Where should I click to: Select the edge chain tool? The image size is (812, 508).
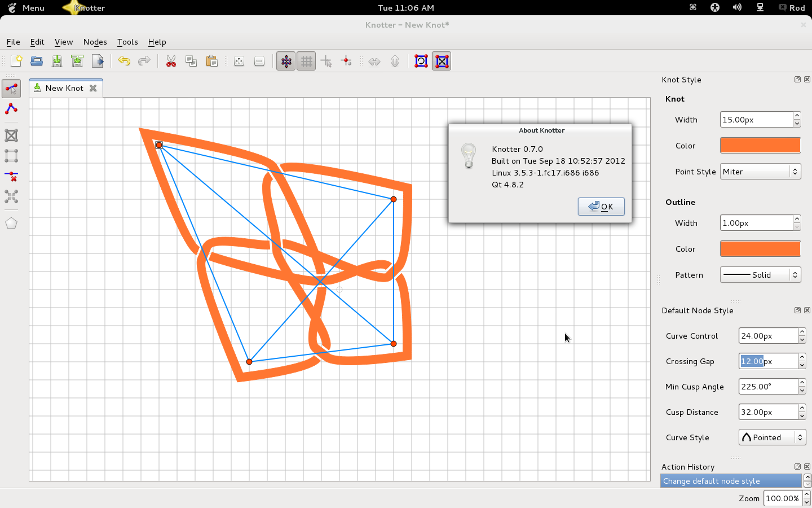pyautogui.click(x=11, y=108)
